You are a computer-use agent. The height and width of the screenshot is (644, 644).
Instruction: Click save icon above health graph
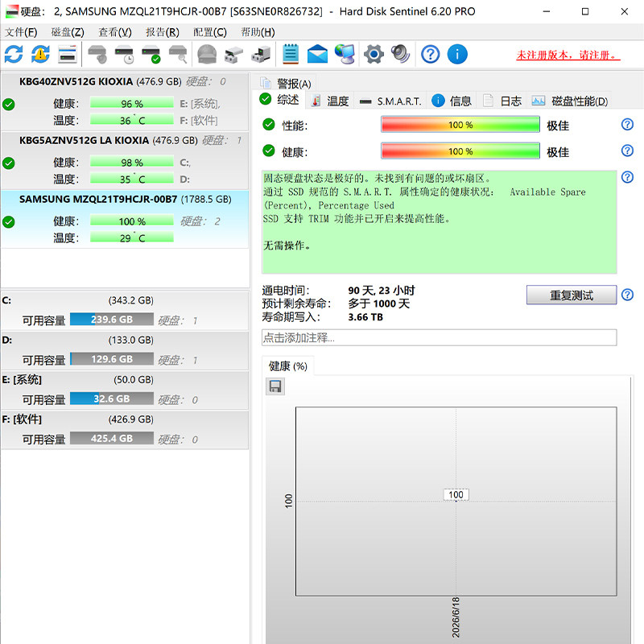pyautogui.click(x=275, y=386)
